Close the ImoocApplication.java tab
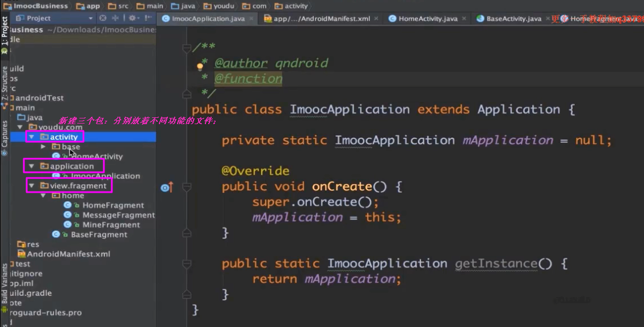 pos(252,19)
